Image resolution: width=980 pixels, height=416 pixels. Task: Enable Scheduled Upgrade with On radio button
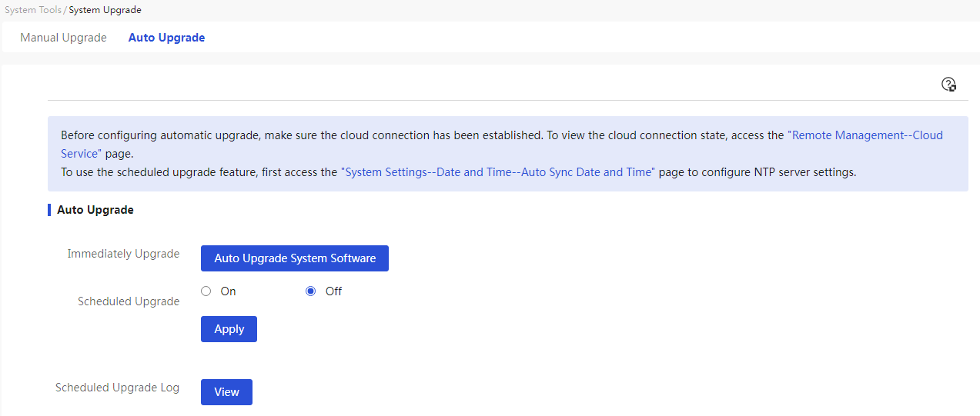[206, 291]
